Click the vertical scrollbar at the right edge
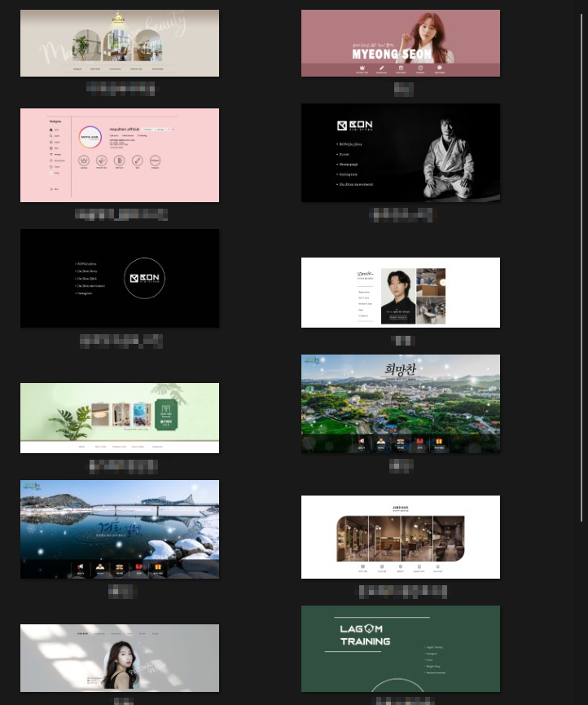 [581, 268]
